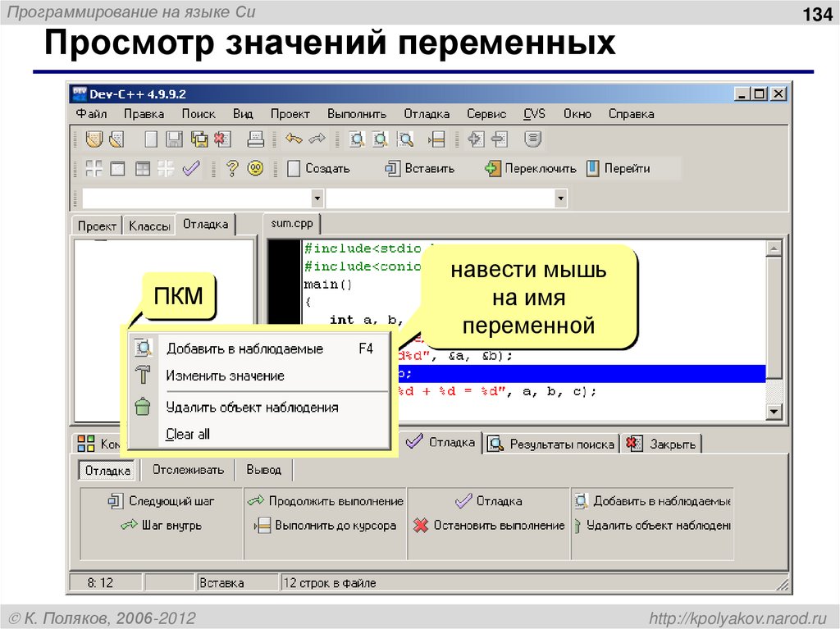840x629 pixels.
Task: Click the '12 строк в файле' status text
Action: [x=330, y=583]
